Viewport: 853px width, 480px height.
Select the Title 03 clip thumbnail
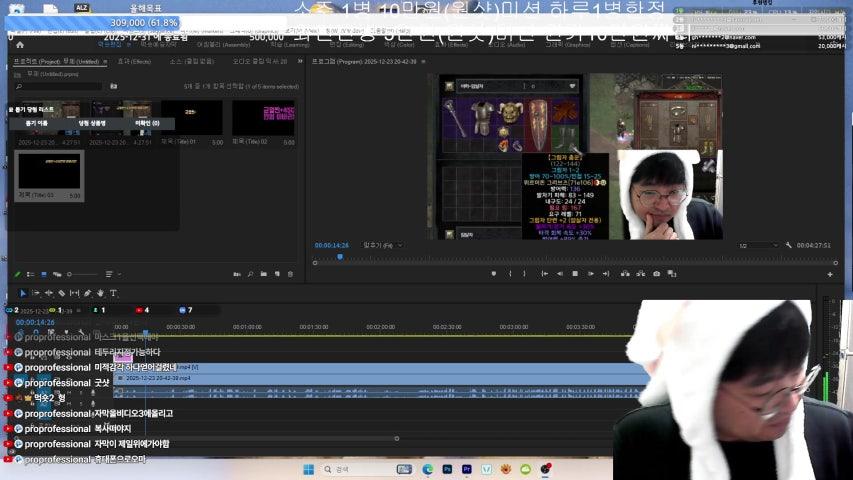[49, 172]
